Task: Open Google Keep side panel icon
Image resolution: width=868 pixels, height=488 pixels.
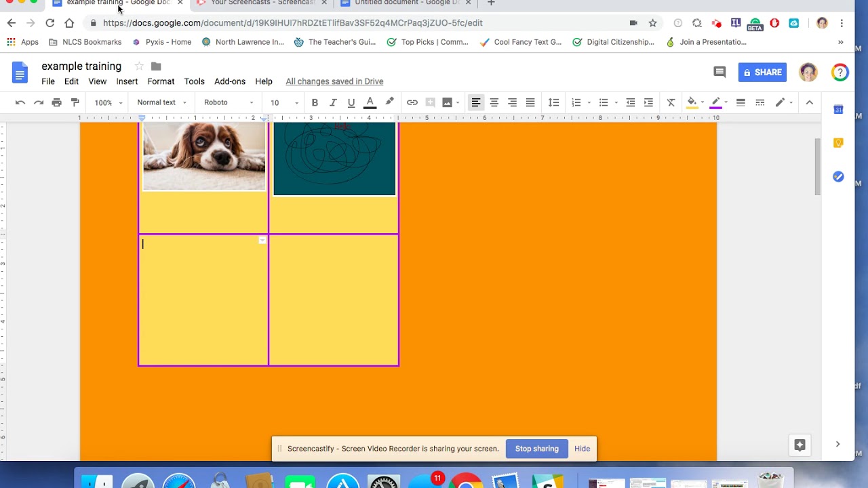Action: [x=839, y=143]
